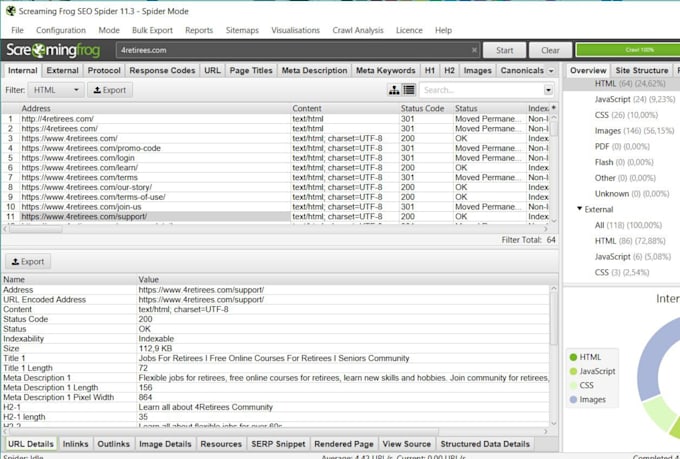
Task: Select row https://www.4retirees.com/our-story/
Action: tap(276, 187)
